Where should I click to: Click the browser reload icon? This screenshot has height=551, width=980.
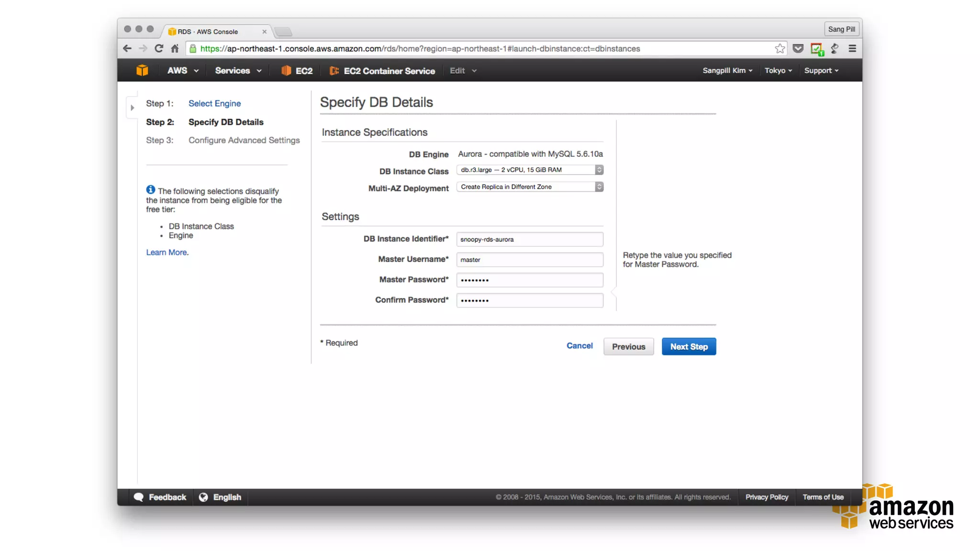(159, 48)
